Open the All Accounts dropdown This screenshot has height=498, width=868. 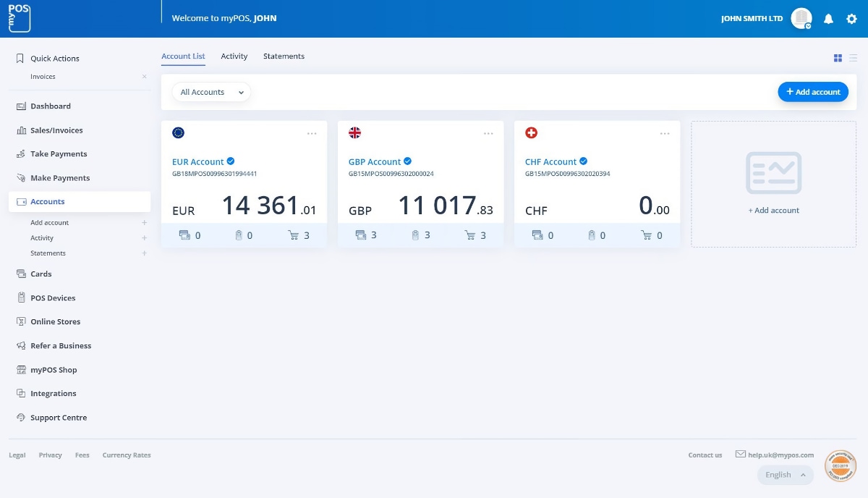(211, 92)
